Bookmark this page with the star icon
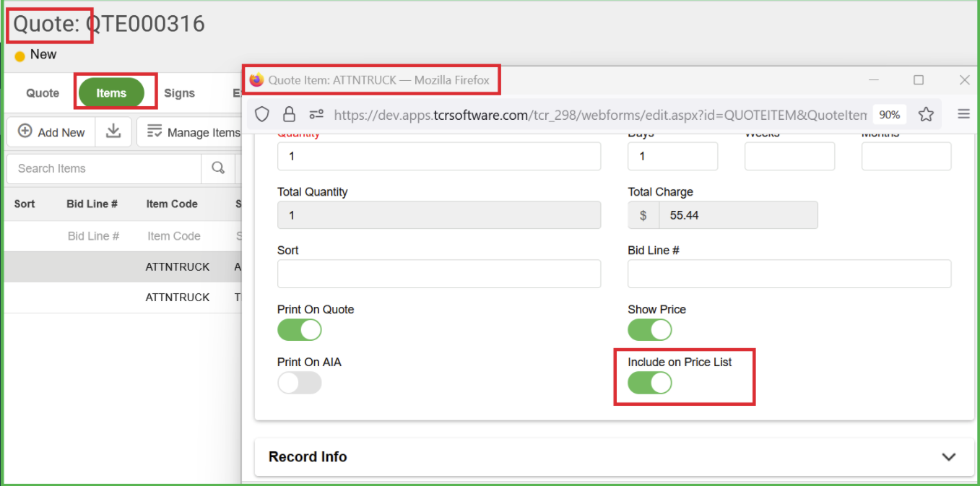This screenshot has height=486, width=980. coord(926,114)
